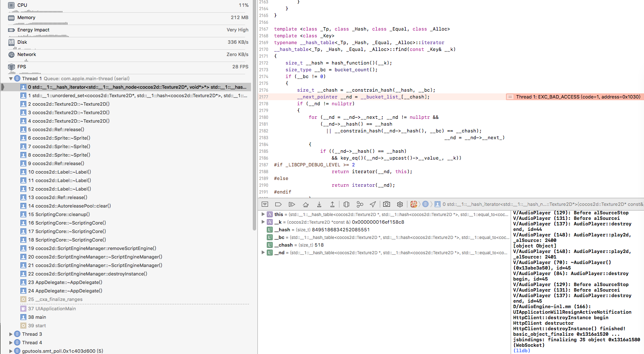Select frame 23 AppDelegate::~AppDelegate()

click(127, 282)
